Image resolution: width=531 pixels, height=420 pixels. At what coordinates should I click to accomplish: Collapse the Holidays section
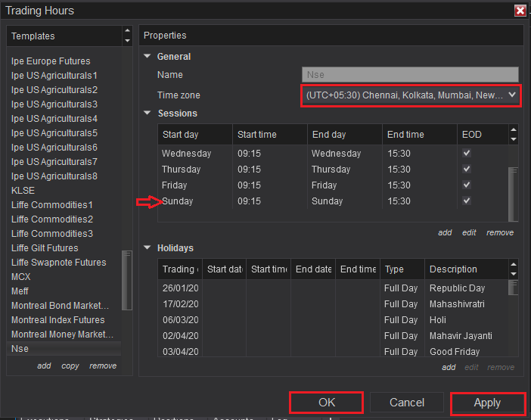(x=147, y=248)
